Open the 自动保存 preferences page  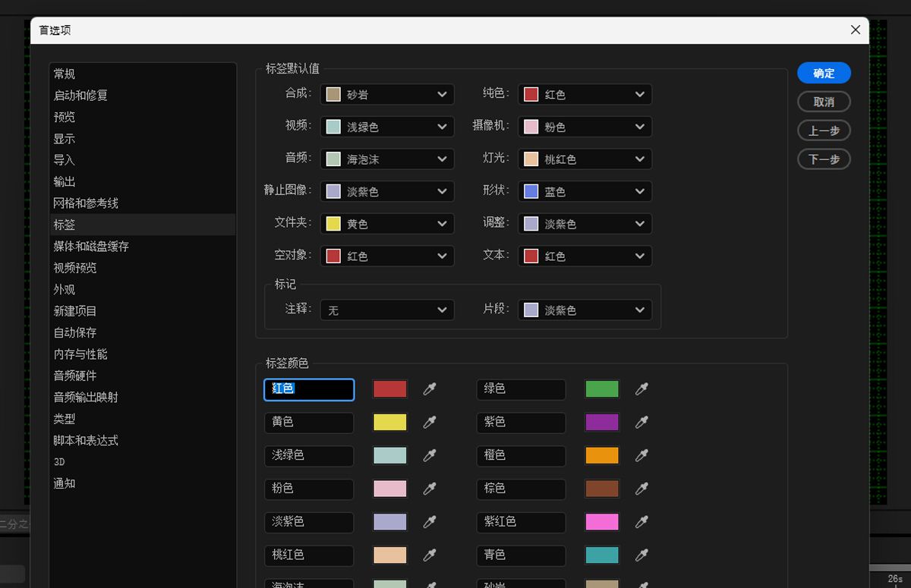[74, 332]
